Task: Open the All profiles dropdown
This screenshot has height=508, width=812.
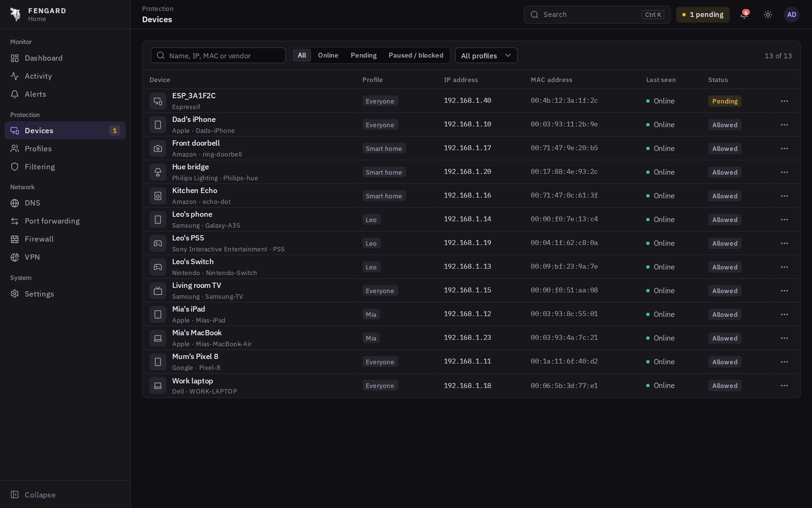Action: 486,55
